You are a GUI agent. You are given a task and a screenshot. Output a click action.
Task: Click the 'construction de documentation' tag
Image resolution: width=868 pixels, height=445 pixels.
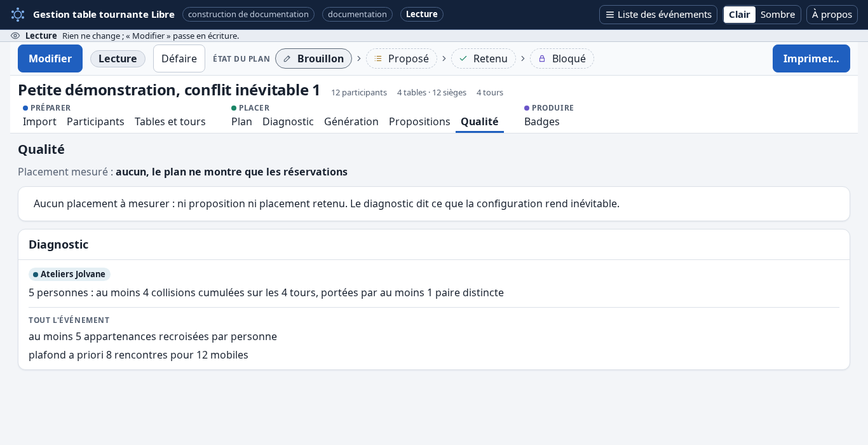click(248, 14)
